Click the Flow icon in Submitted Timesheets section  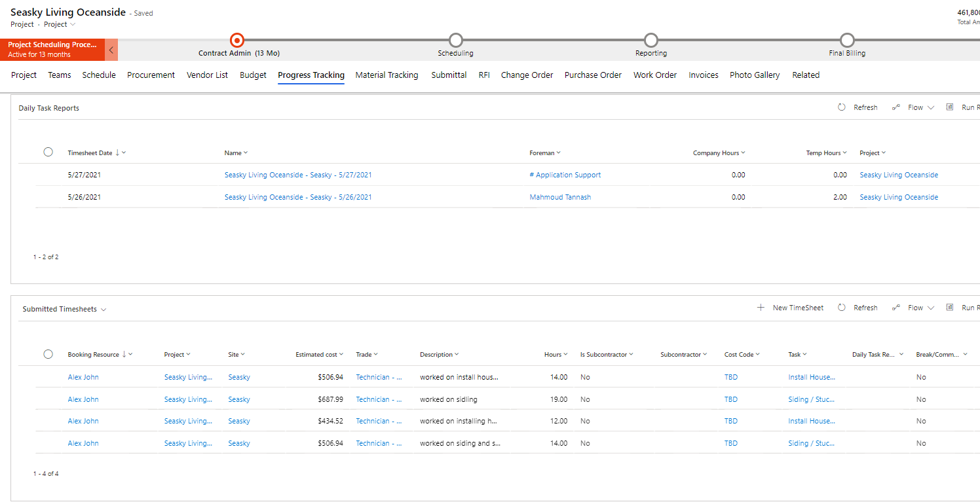point(895,308)
